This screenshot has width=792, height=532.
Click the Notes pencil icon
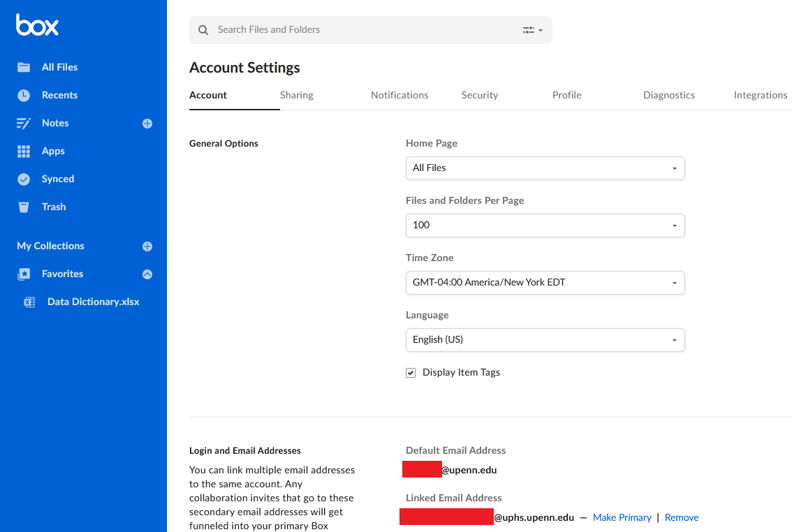24,123
